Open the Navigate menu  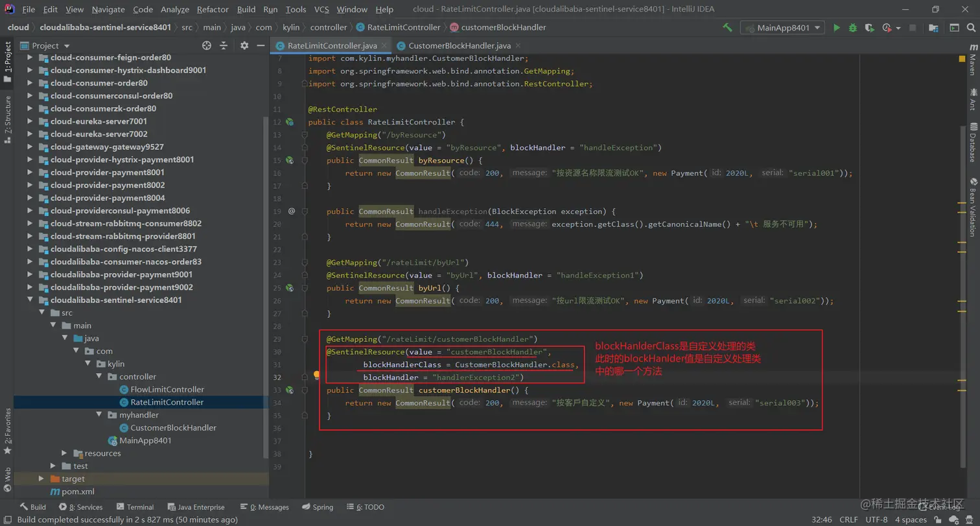click(x=108, y=10)
